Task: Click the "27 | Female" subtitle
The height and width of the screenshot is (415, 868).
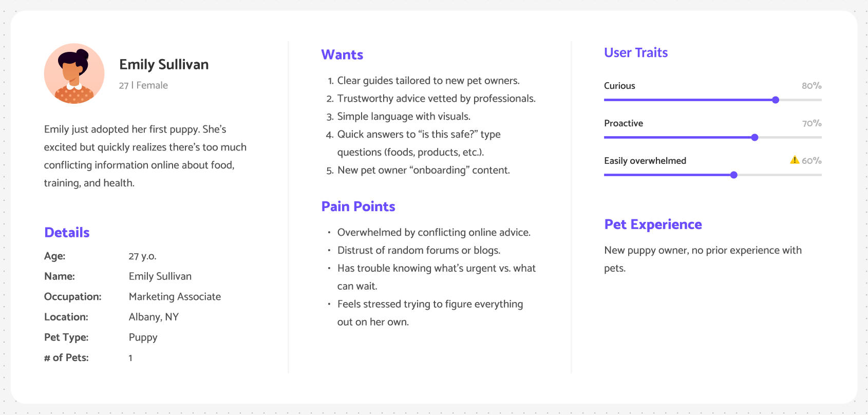Action: pos(143,85)
